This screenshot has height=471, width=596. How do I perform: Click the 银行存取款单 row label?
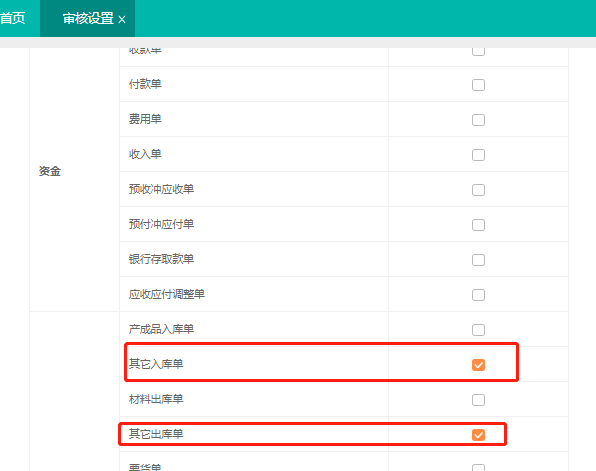coord(161,259)
